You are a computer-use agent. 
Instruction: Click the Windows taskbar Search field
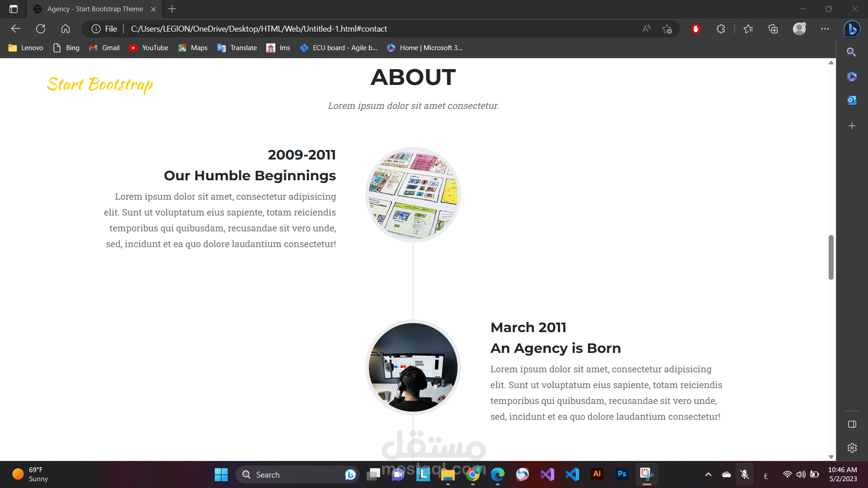289,474
